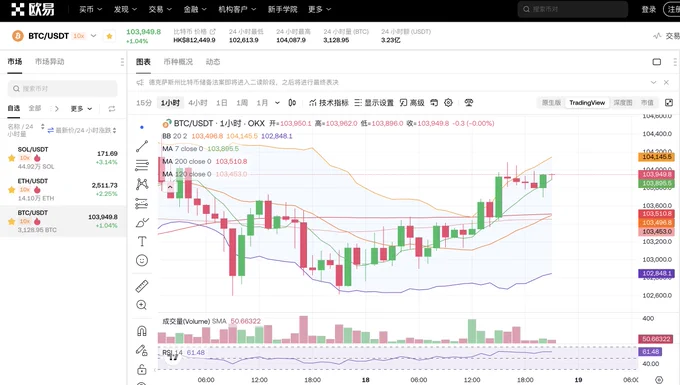The image size is (680, 385).
Task: Click the layout rectangle icon
Action: pyautogui.click(x=657, y=62)
